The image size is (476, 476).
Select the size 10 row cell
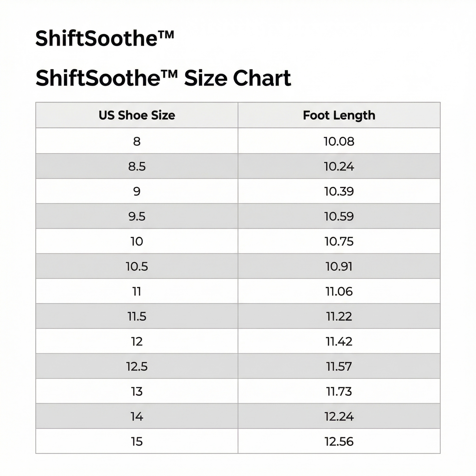click(x=137, y=241)
